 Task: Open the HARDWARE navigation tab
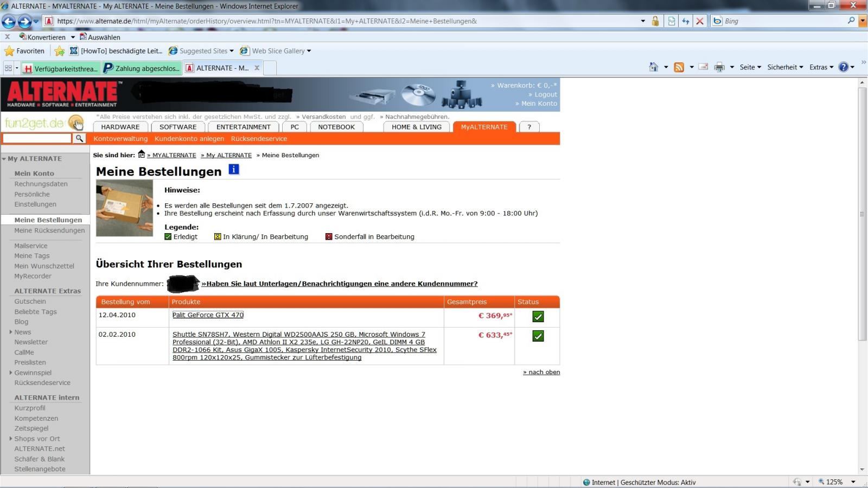[x=120, y=127]
